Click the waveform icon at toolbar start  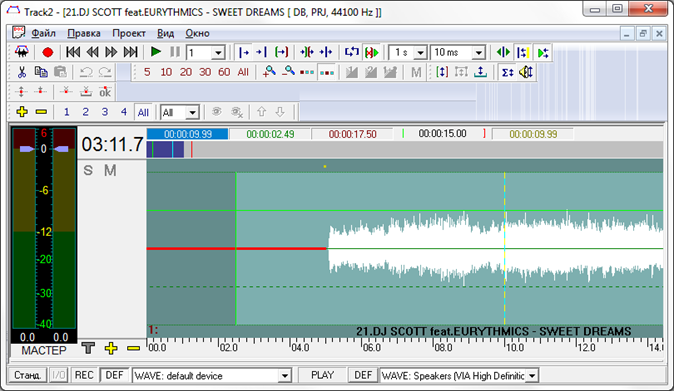[x=22, y=52]
